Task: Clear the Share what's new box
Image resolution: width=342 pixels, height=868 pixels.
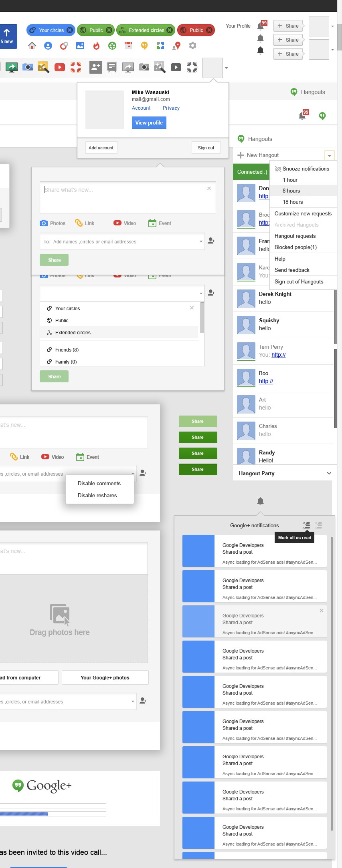Action: [x=209, y=188]
